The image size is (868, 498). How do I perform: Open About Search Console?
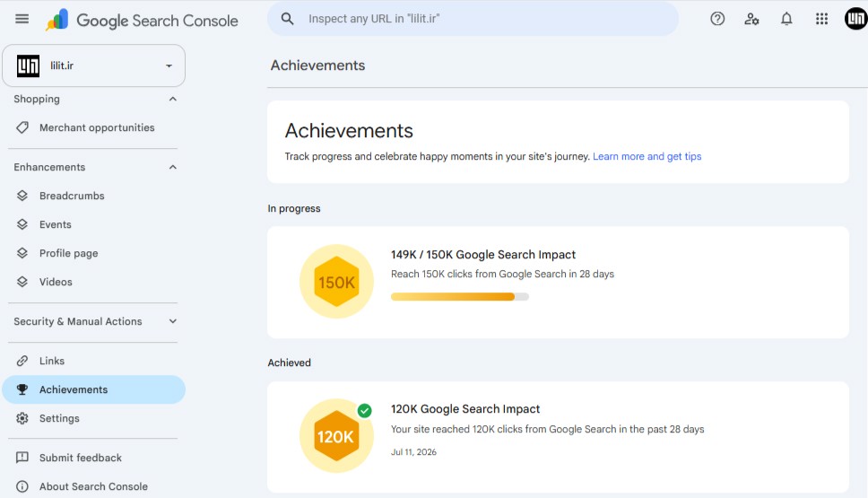[x=93, y=486]
